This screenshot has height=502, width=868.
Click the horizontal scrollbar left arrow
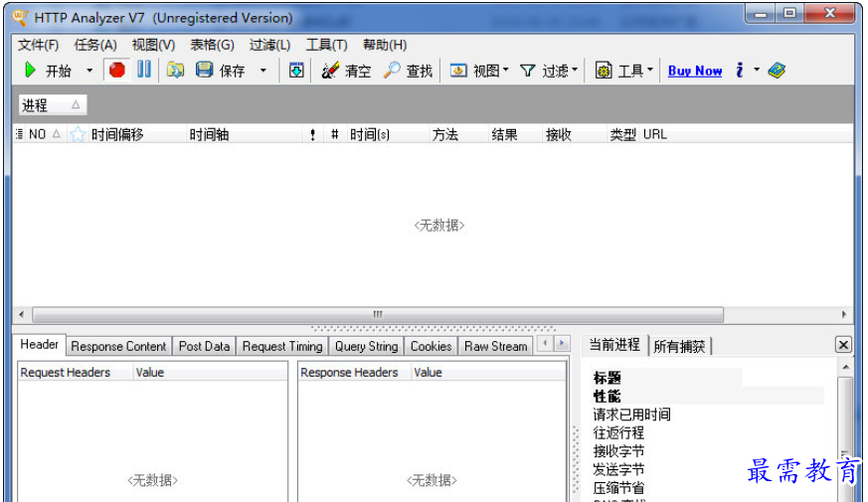22,314
